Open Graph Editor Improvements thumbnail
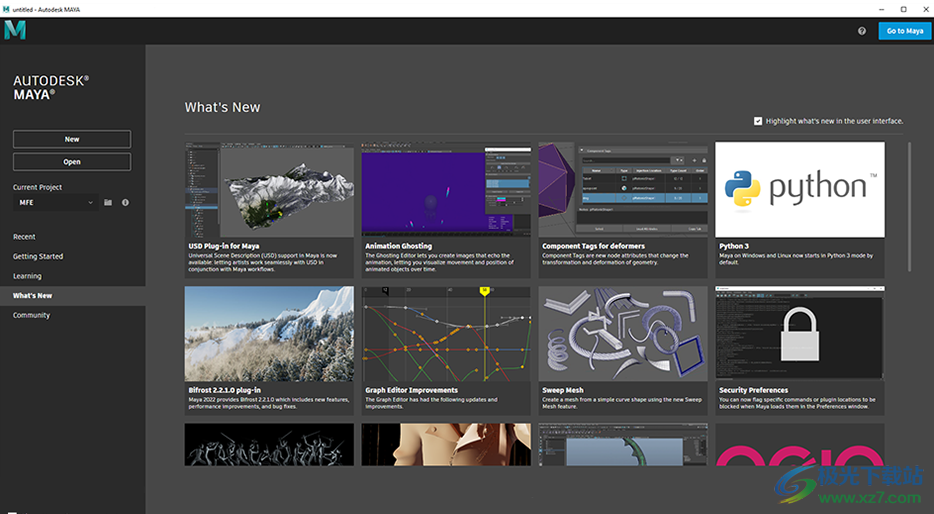 (x=446, y=334)
